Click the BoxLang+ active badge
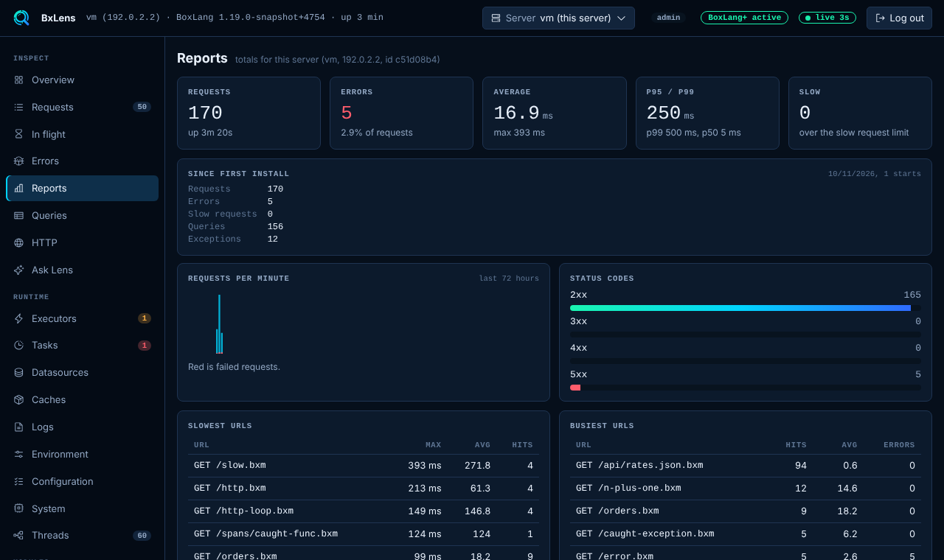 click(744, 18)
